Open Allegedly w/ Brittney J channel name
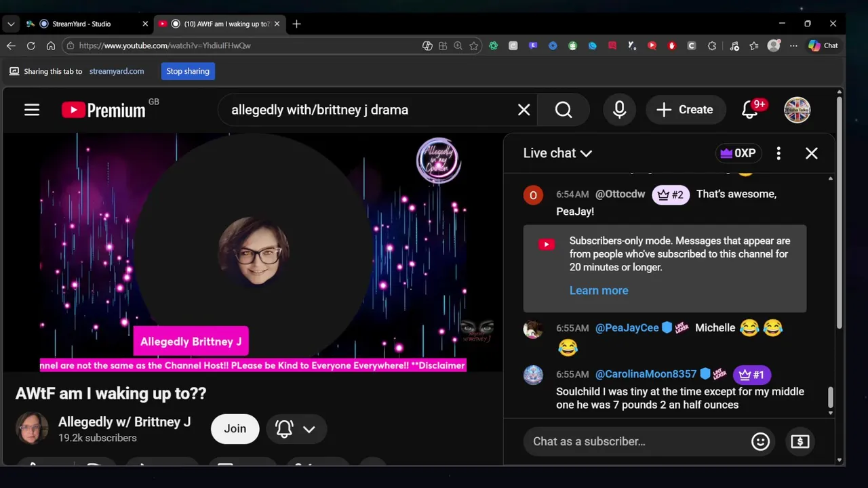This screenshot has width=868, height=488. (x=124, y=422)
